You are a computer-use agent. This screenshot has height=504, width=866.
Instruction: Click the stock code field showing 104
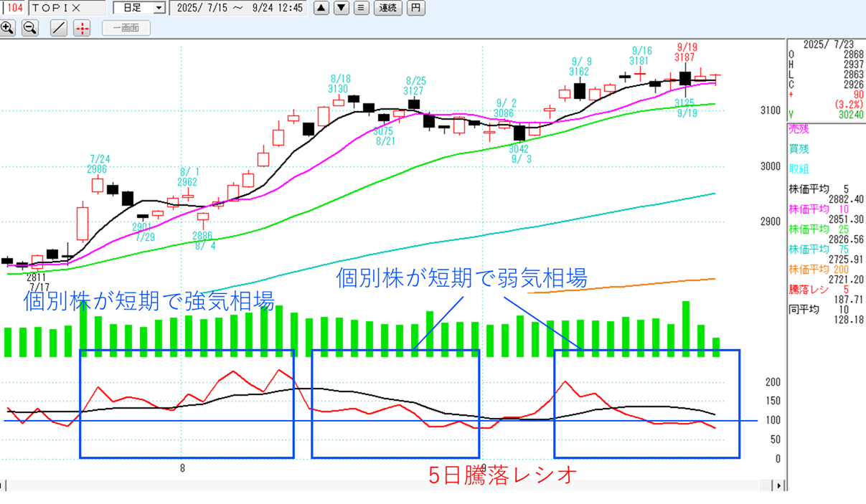[14, 8]
